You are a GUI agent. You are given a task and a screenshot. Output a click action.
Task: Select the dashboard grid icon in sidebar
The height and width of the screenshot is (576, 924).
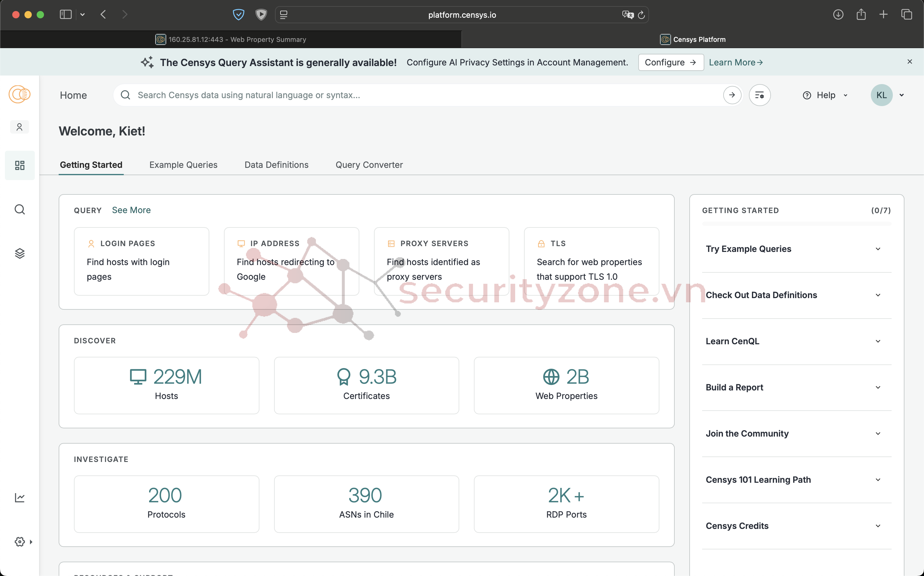click(x=20, y=165)
